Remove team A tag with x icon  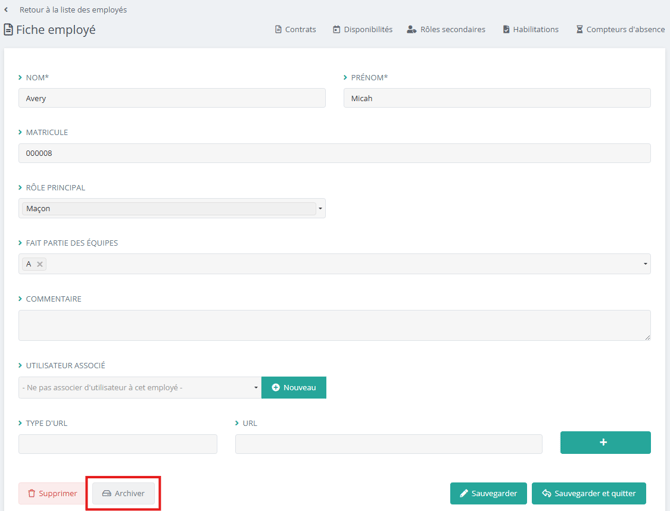pyautogui.click(x=40, y=264)
